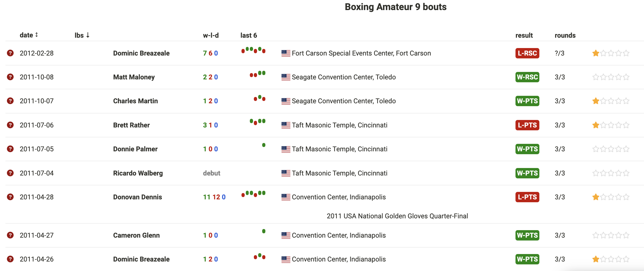
Task: Click the 3/3 rounds entry for Donnie Palmer
Action: point(560,149)
